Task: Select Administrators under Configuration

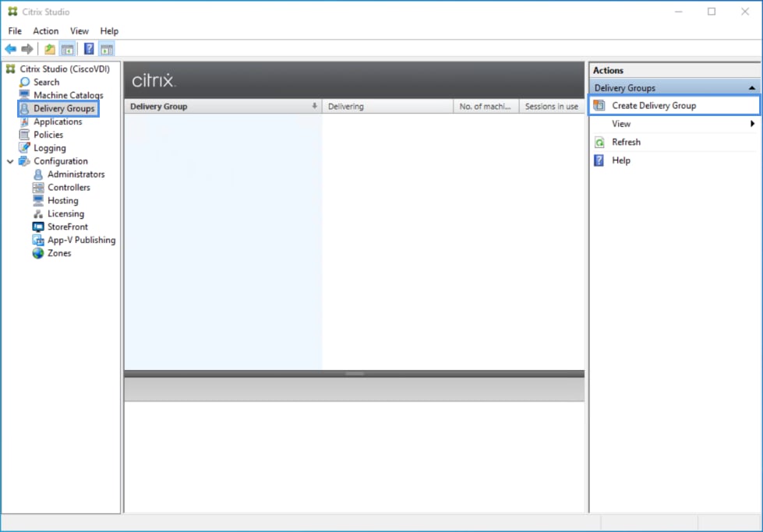Action: (76, 174)
